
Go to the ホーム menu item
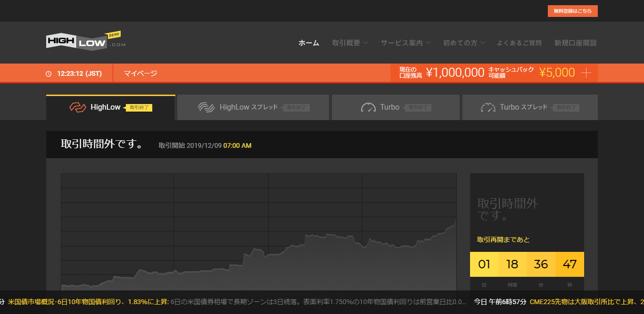(x=309, y=43)
